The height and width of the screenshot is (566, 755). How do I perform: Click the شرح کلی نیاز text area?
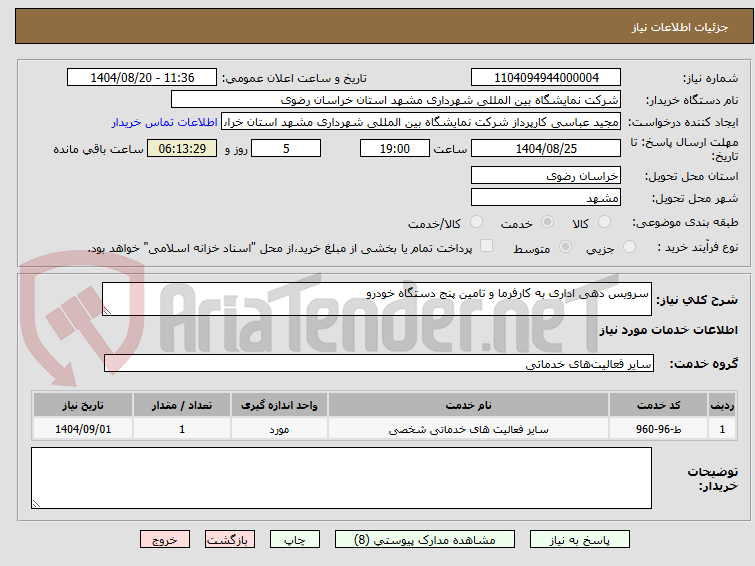[x=377, y=299]
